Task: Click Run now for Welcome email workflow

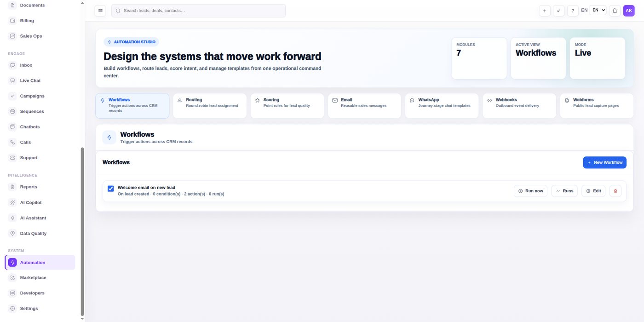Action: 530,191
